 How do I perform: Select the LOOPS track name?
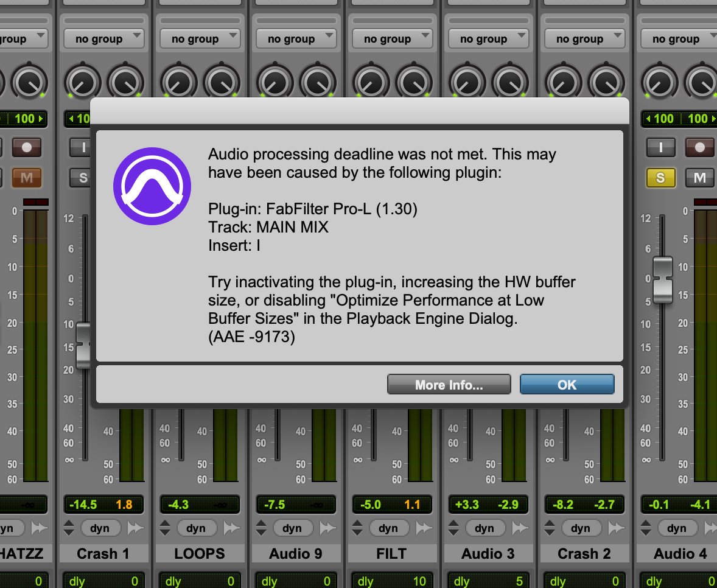tap(200, 554)
